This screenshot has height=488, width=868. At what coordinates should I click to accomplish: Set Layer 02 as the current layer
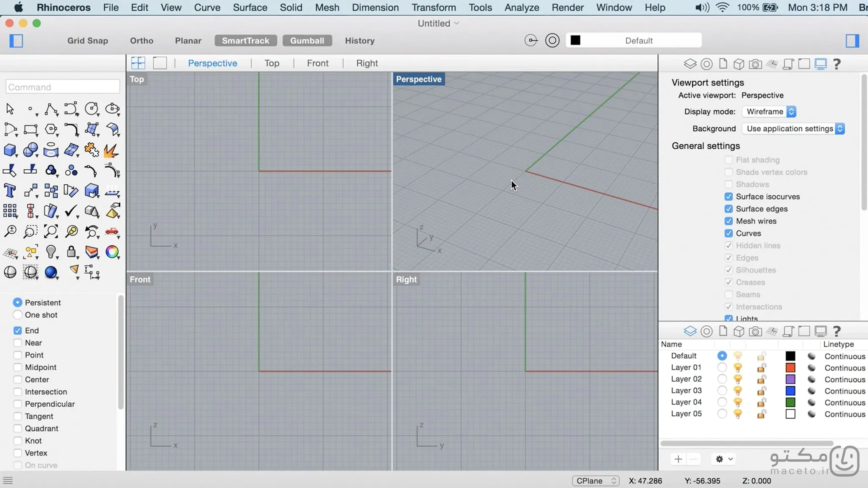pos(722,379)
